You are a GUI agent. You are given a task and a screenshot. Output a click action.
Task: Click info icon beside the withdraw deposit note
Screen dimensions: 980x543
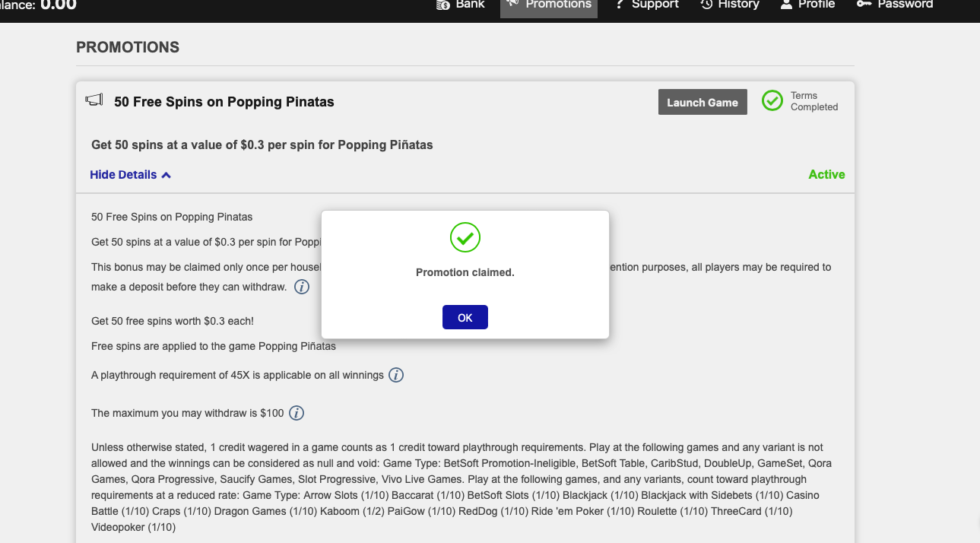coord(302,287)
